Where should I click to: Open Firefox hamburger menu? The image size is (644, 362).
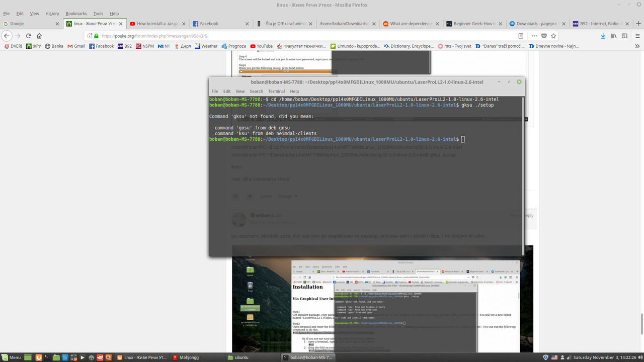636,36
